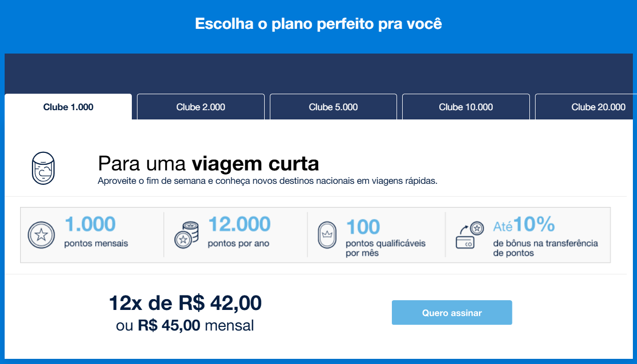Switch to the Clube 2.000 tab
637x364 pixels.
tap(200, 107)
